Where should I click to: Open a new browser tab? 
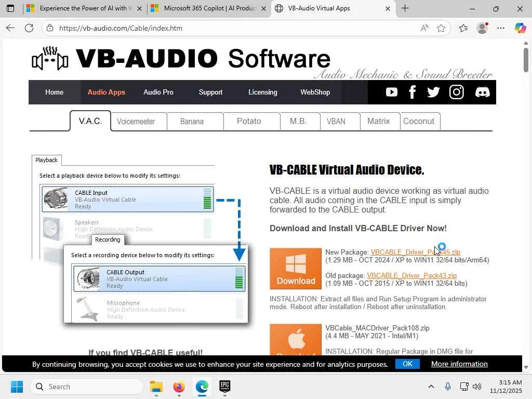pos(405,8)
